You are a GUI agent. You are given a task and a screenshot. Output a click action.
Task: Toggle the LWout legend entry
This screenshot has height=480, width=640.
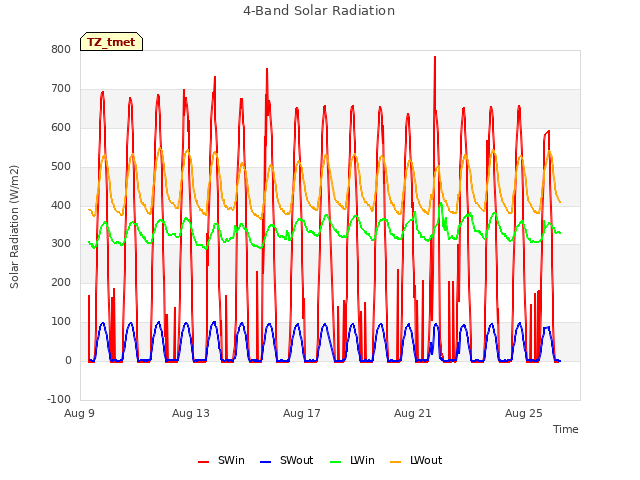click(416, 460)
